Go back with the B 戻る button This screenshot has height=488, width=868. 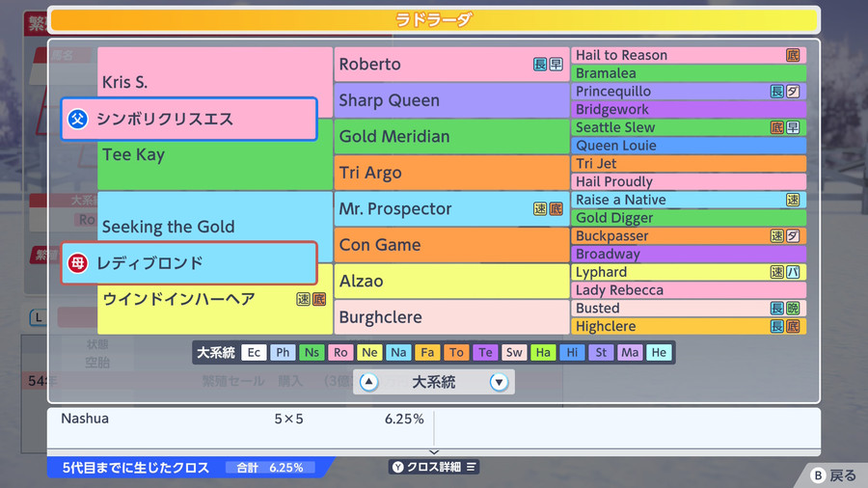(832, 475)
